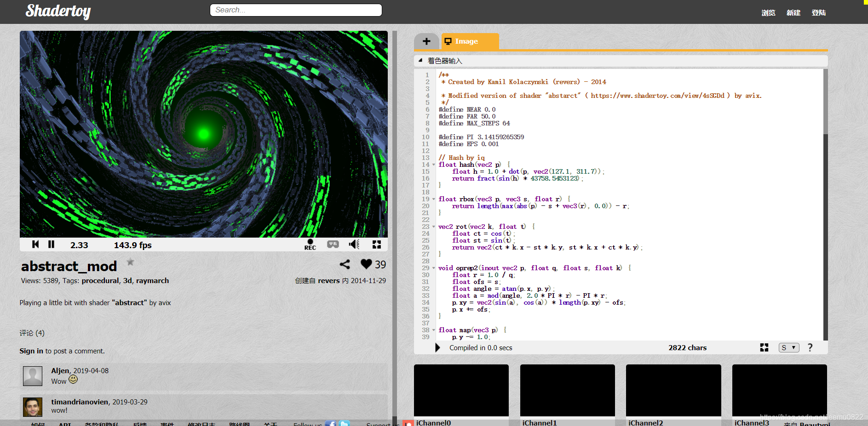868x426 pixels.
Task: Open the 浏览 menu item
Action: pos(768,12)
